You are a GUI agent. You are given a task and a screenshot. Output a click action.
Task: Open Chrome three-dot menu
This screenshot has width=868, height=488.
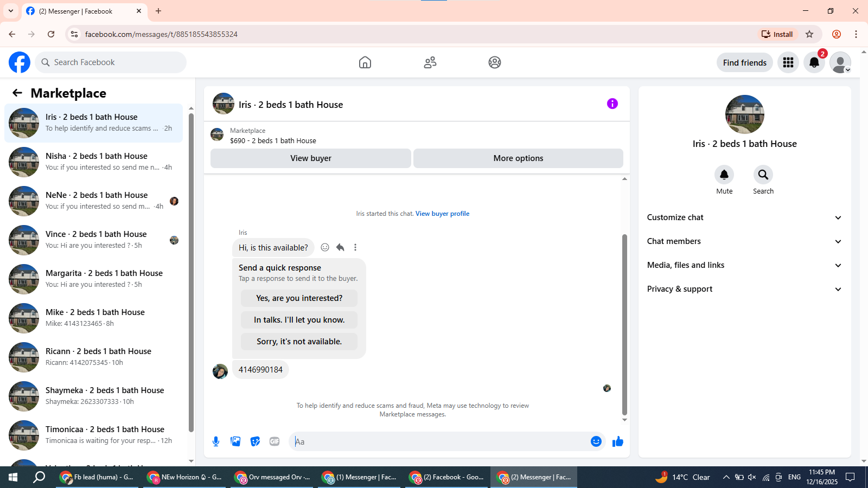coord(856,34)
